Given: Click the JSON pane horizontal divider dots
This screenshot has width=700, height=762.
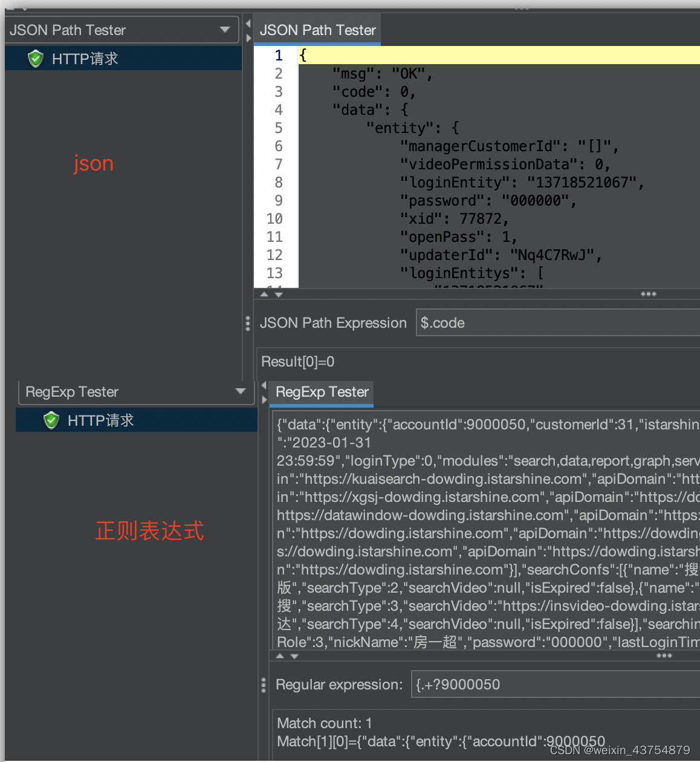Looking at the screenshot, I should click(649, 294).
